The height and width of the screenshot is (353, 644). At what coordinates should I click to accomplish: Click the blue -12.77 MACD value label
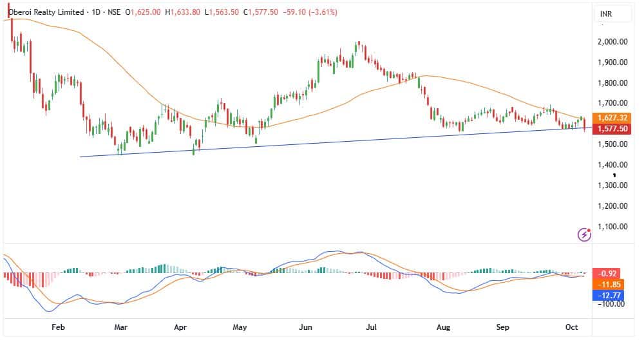(608, 294)
